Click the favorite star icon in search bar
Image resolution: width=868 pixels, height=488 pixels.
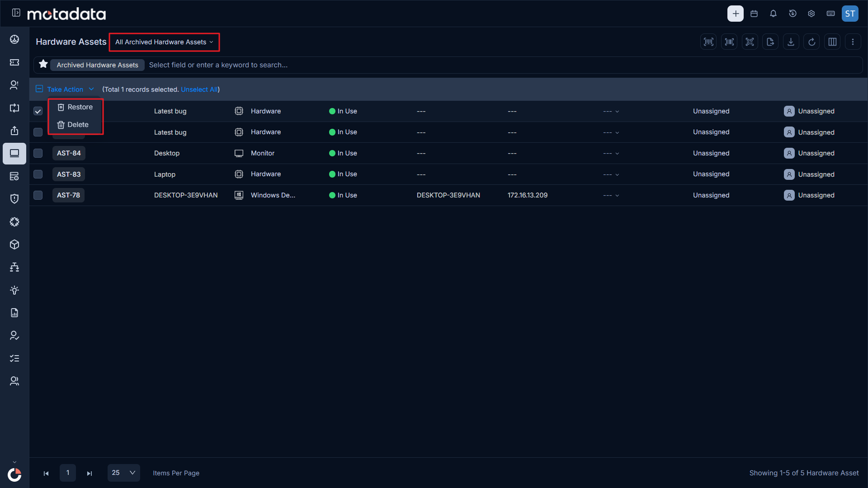point(43,64)
